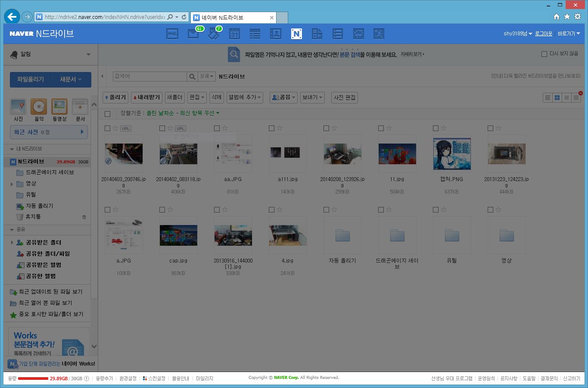Screen dimensions: 588x388
Task: Select 자동 올리기 in folder tree
Action: [x=40, y=206]
